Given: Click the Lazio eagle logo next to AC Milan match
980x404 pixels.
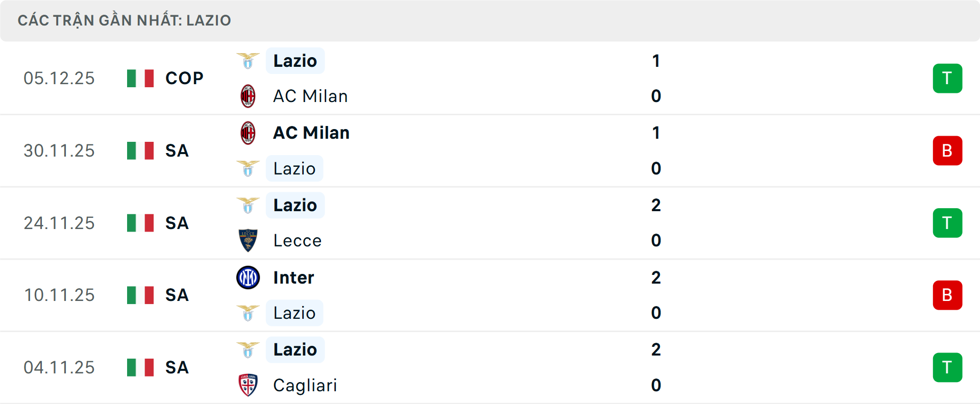Looking at the screenshot, I should coord(249,60).
